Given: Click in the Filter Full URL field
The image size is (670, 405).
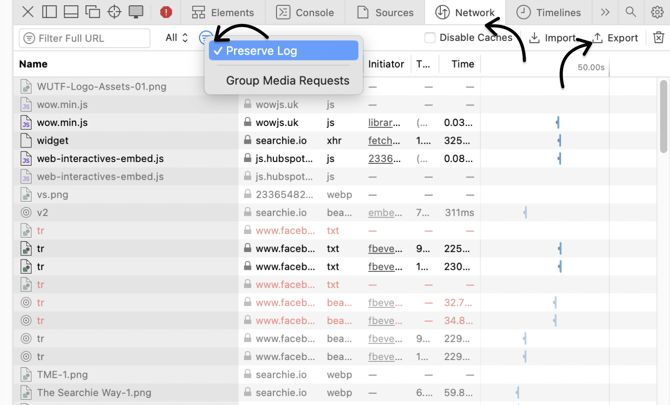Looking at the screenshot, I should (85, 38).
